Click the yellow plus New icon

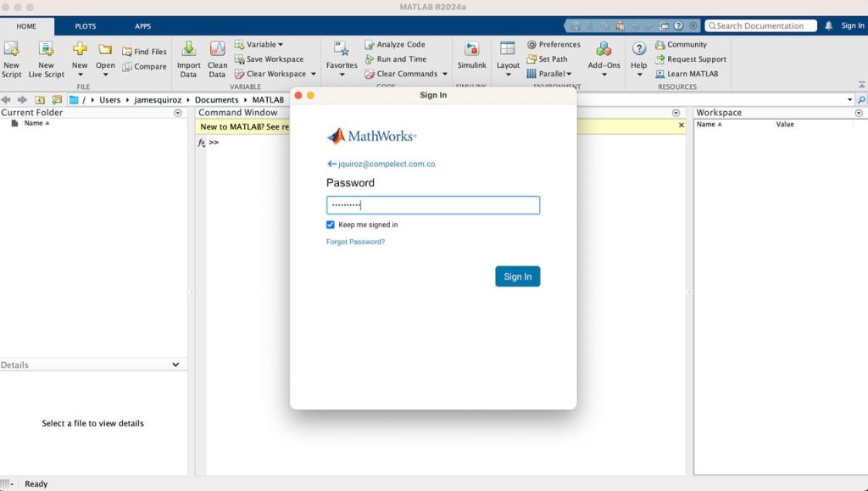(x=80, y=48)
